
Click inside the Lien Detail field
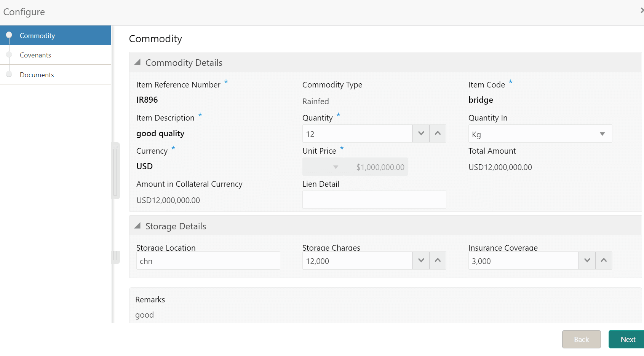[x=374, y=199]
